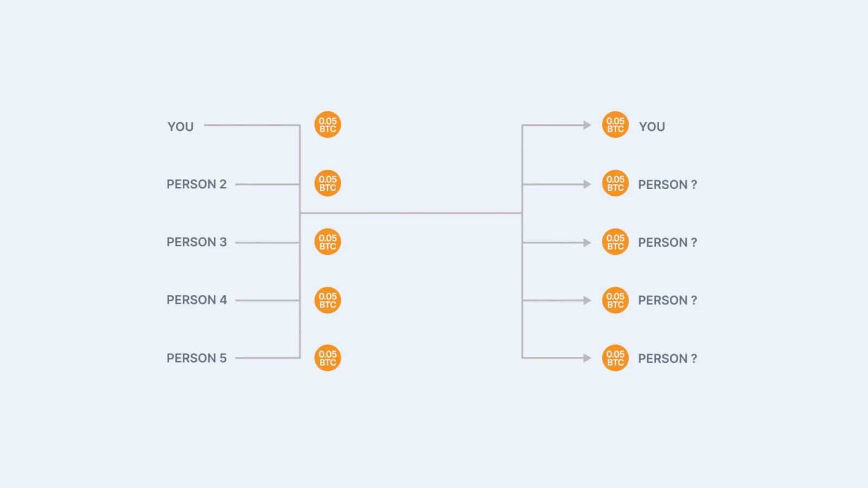Image resolution: width=868 pixels, height=488 pixels.
Task: Select the PERSON 3 label
Action: point(196,242)
